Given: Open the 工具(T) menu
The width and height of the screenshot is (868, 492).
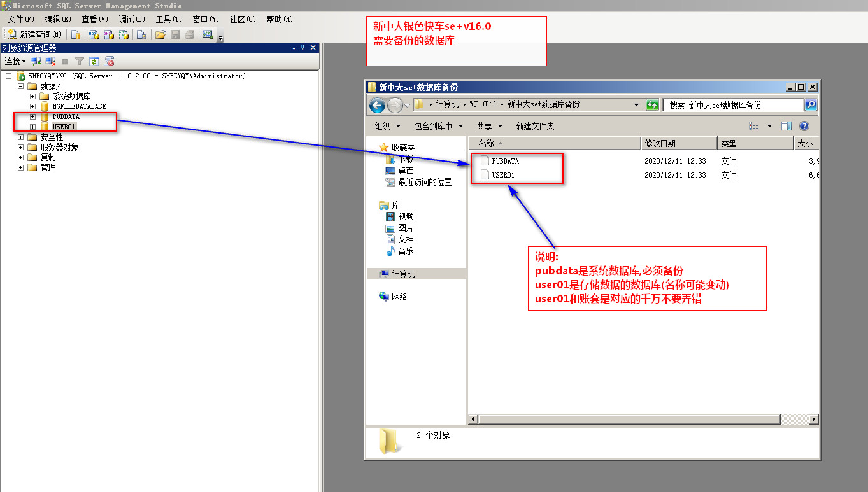Looking at the screenshot, I should coord(169,19).
